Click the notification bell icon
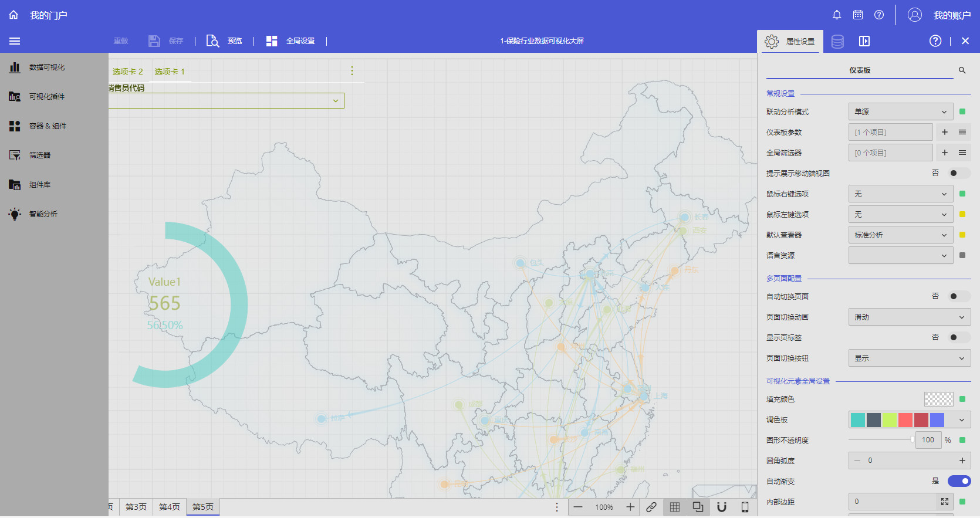 tap(837, 15)
